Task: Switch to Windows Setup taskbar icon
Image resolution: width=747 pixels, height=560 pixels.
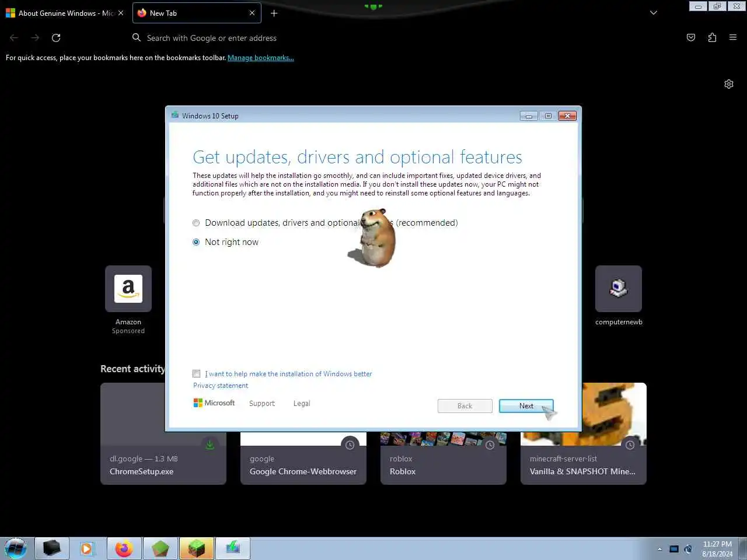Action: (232, 548)
